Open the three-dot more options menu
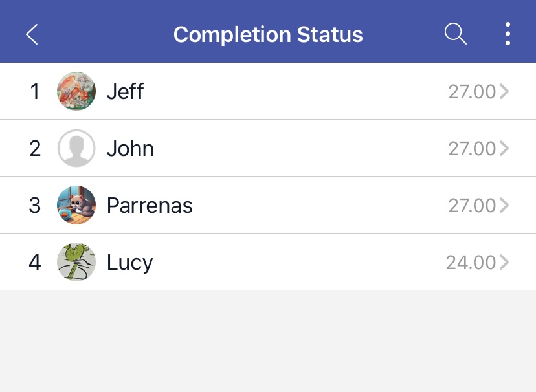Screen dimensions: 536x392 pos(508,34)
